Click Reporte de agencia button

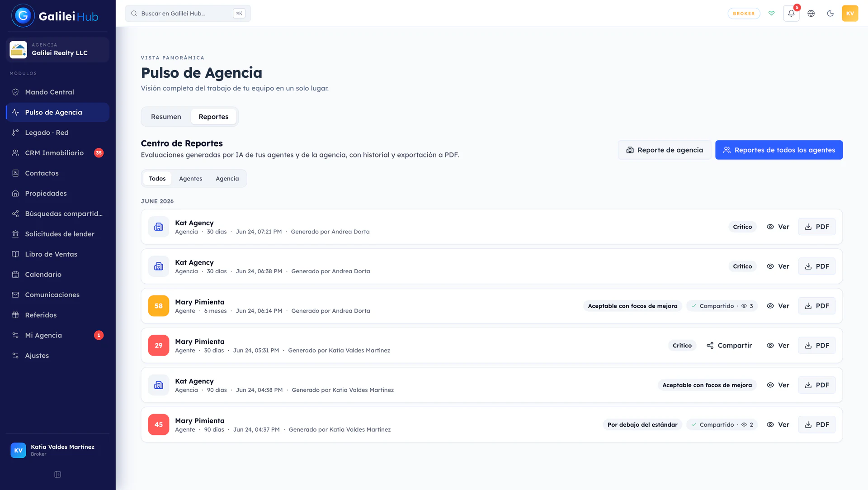pos(665,150)
